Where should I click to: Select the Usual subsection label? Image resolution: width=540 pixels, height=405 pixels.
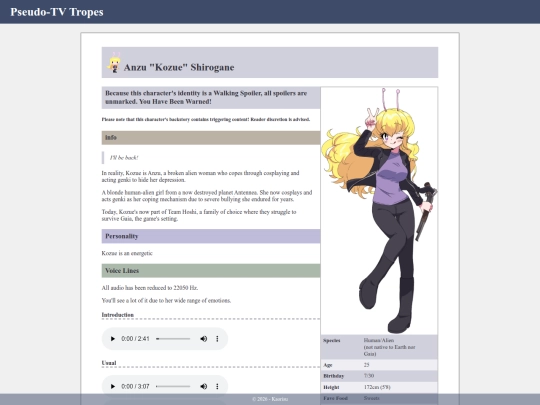point(109,363)
